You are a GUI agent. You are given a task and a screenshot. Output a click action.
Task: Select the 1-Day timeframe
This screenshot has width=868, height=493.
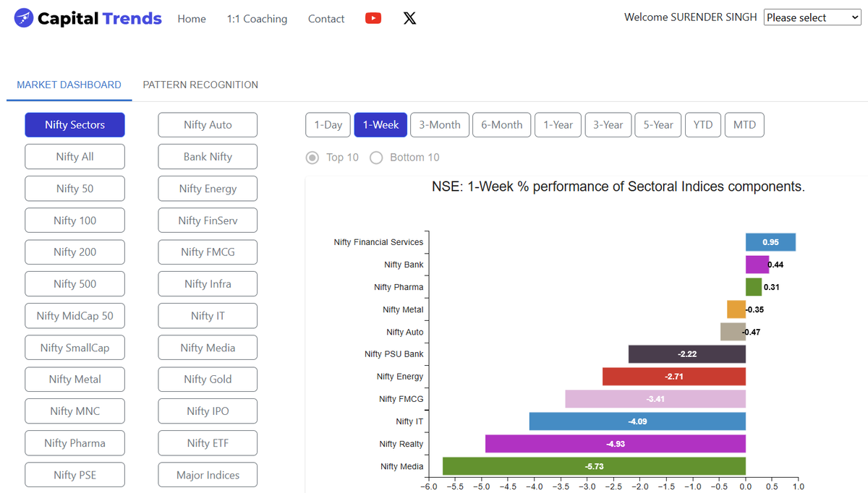tap(328, 125)
